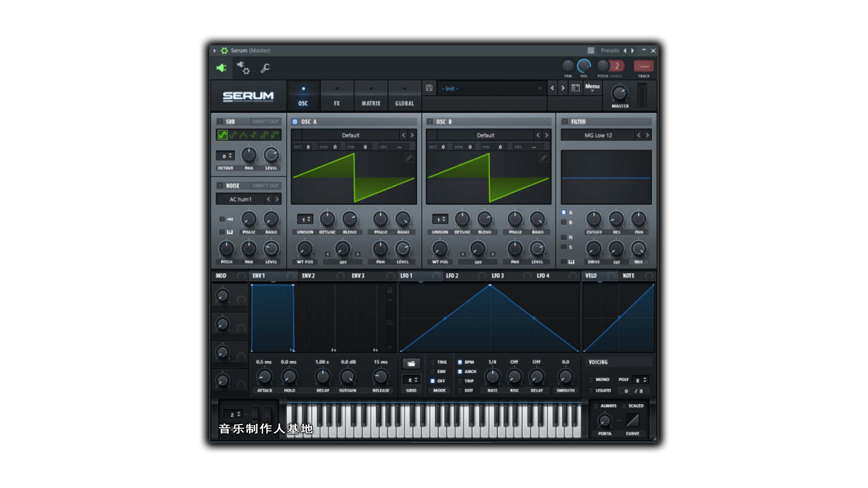Click title bar next preset arrow
Screen dimensions: 868x488
[x=632, y=51]
